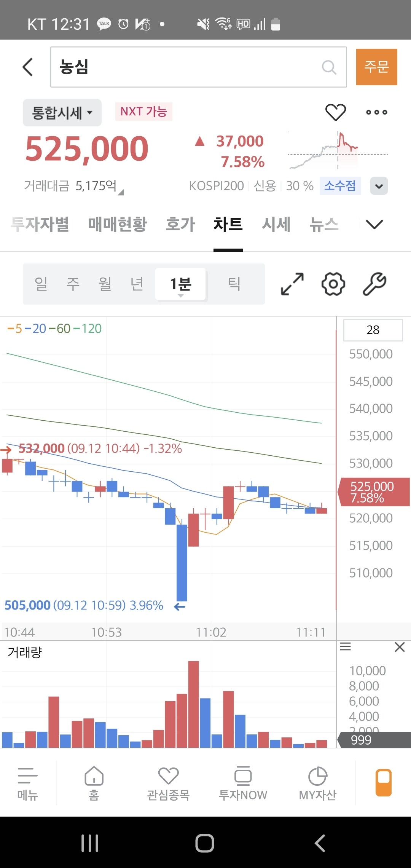Open the 통합시세 dropdown

tap(62, 113)
